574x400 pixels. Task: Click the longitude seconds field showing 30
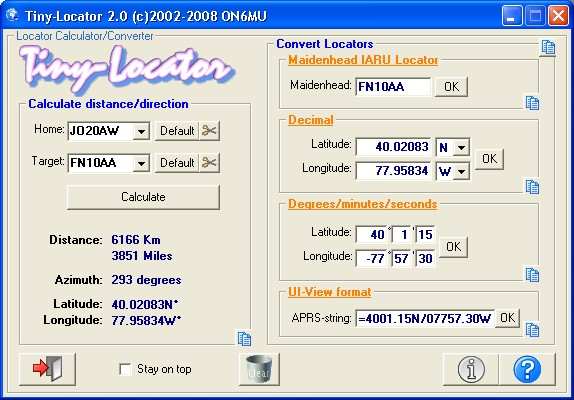click(425, 259)
